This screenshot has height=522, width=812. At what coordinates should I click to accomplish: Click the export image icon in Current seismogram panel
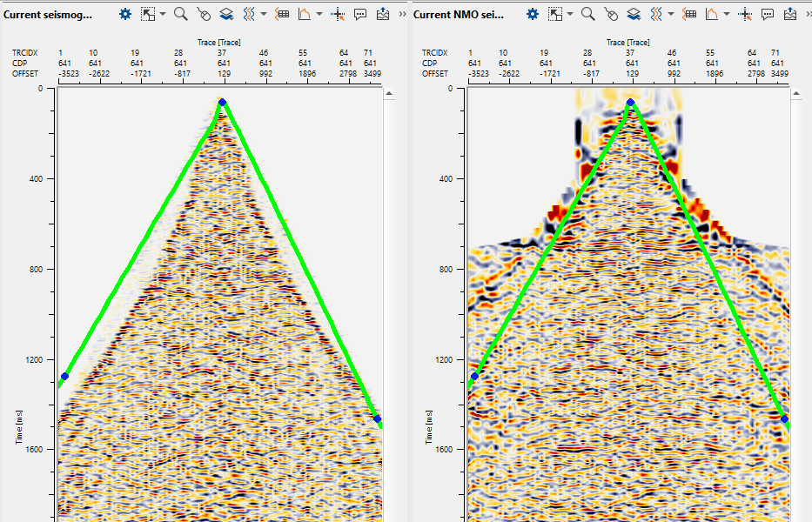coord(383,14)
